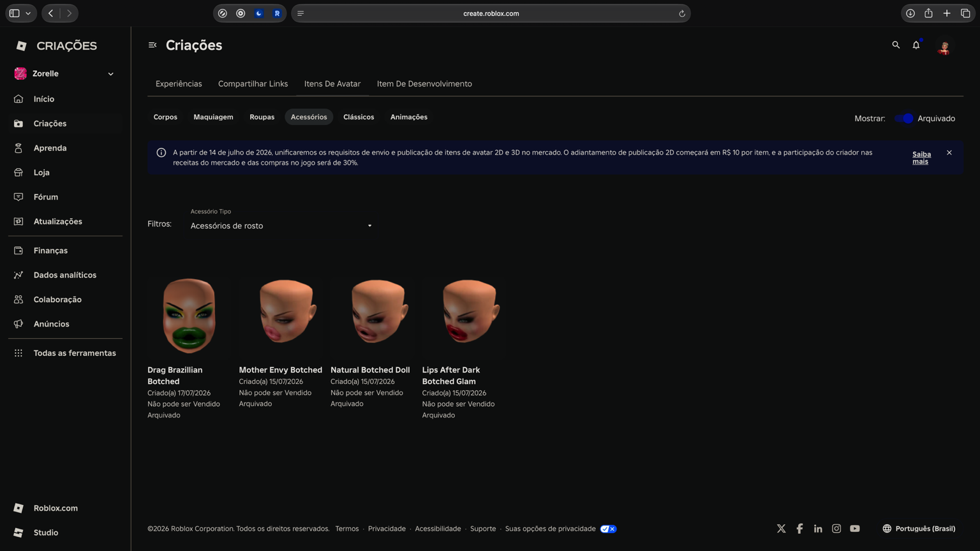980x551 pixels.
Task: Go back in browser history
Action: (51, 13)
